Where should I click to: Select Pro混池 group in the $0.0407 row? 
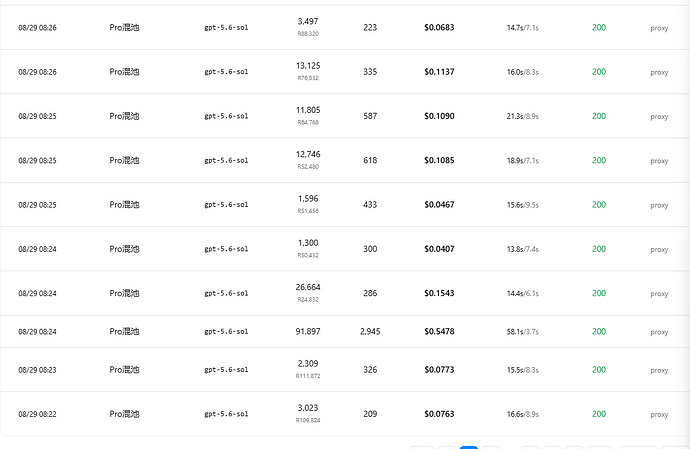pyautogui.click(x=124, y=249)
